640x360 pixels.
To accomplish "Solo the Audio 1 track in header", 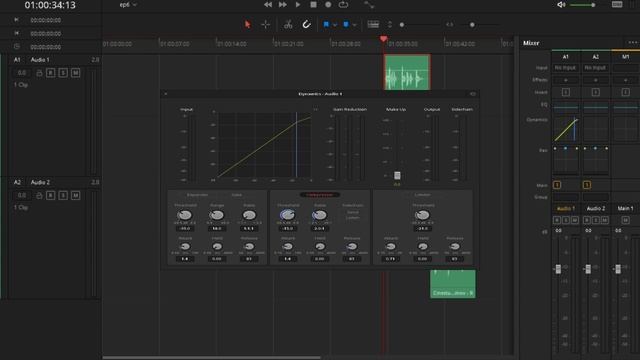I will 63,73.
